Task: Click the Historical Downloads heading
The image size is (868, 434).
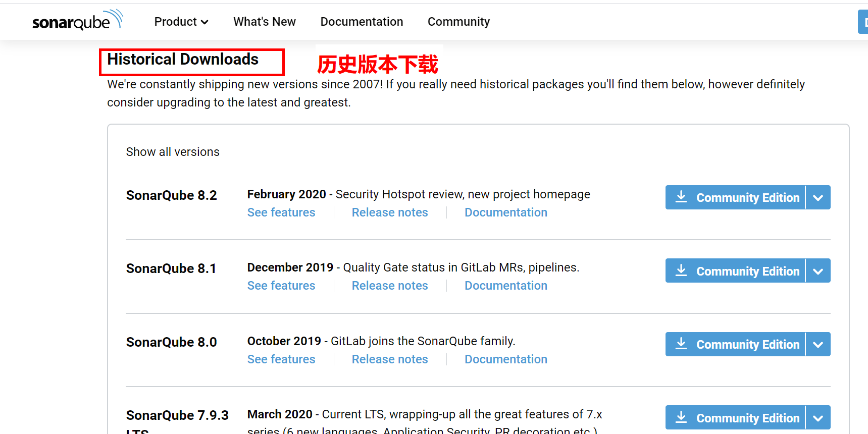Action: click(x=183, y=60)
